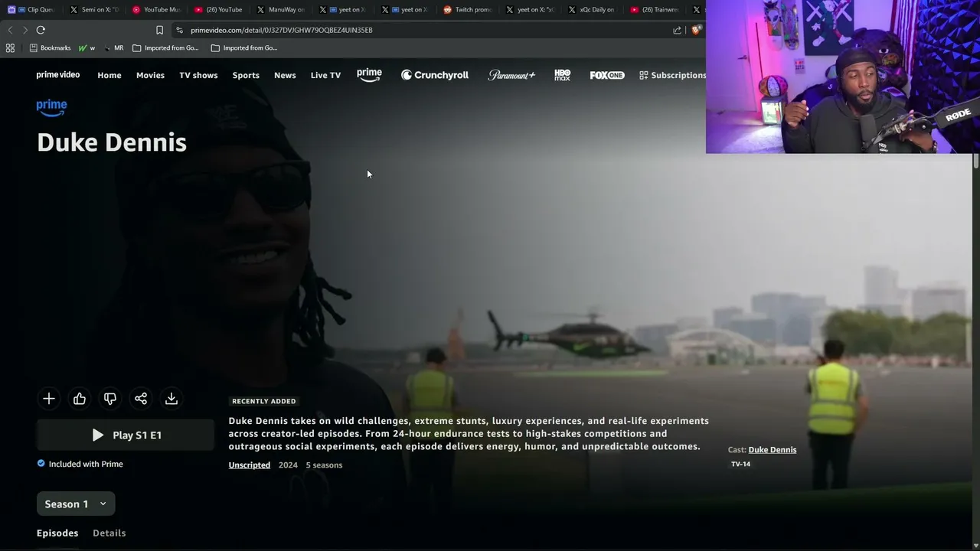Go to the Home section
The width and height of the screenshot is (980, 551).
pos(109,75)
